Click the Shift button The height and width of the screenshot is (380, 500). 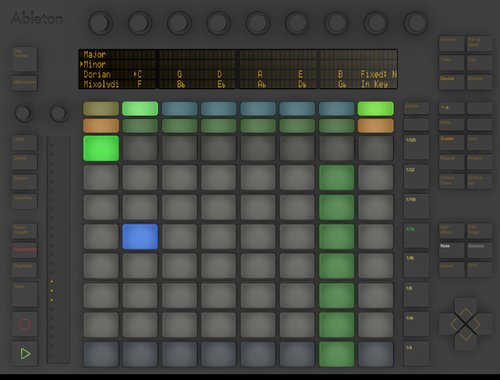(x=479, y=269)
